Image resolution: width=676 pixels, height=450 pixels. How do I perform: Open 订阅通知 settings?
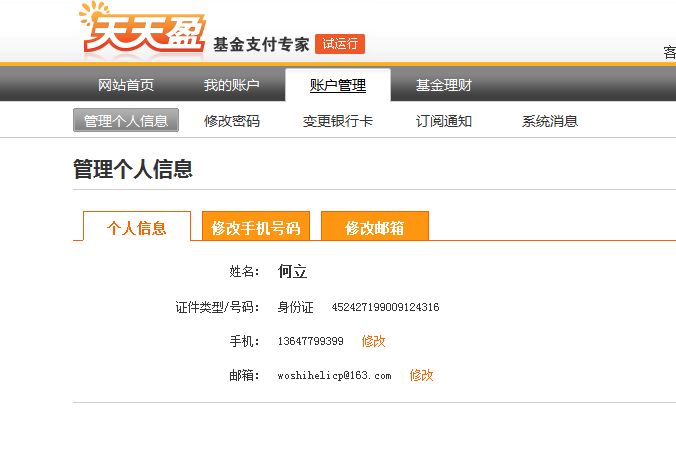[x=444, y=121]
